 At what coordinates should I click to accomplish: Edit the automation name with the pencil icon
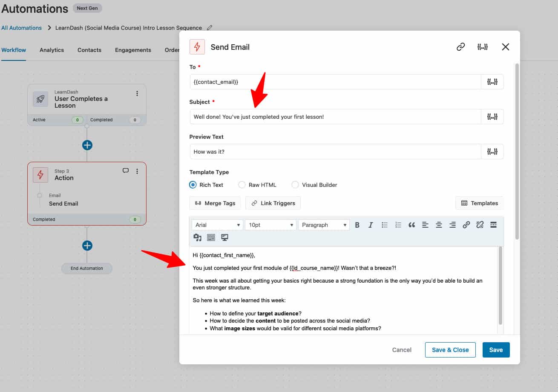(209, 27)
